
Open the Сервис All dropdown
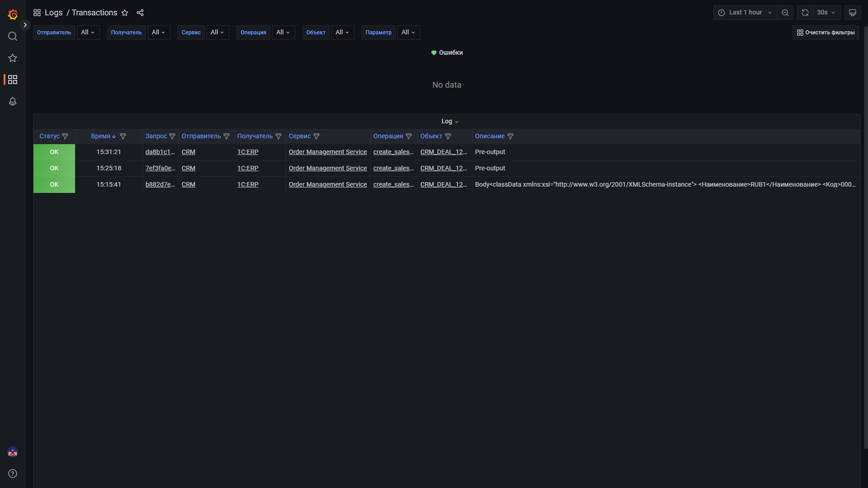(x=218, y=33)
